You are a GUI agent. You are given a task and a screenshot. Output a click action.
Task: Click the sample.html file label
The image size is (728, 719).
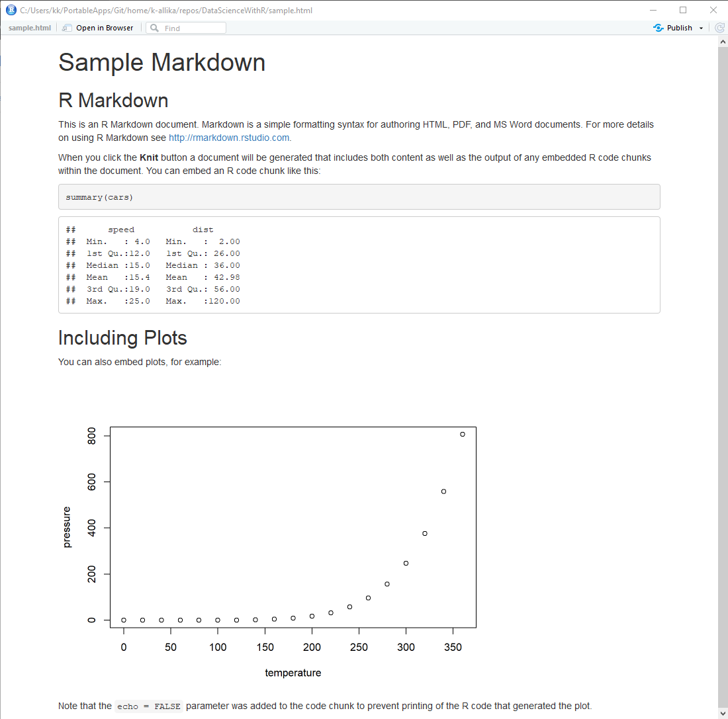29,28
